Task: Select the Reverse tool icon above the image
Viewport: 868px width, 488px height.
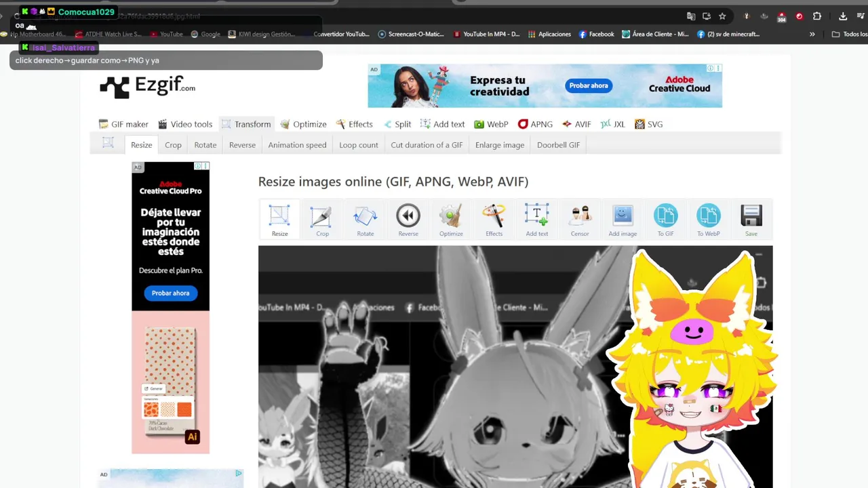Action: (408, 220)
